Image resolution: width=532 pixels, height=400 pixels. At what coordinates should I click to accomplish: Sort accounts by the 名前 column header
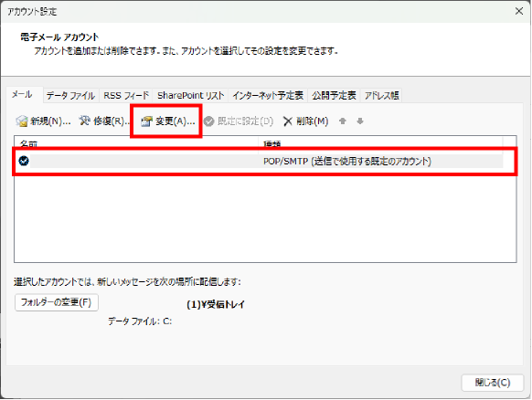pos(136,142)
